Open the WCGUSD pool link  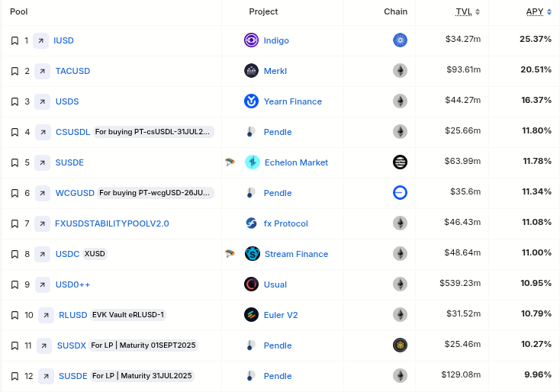click(x=75, y=193)
